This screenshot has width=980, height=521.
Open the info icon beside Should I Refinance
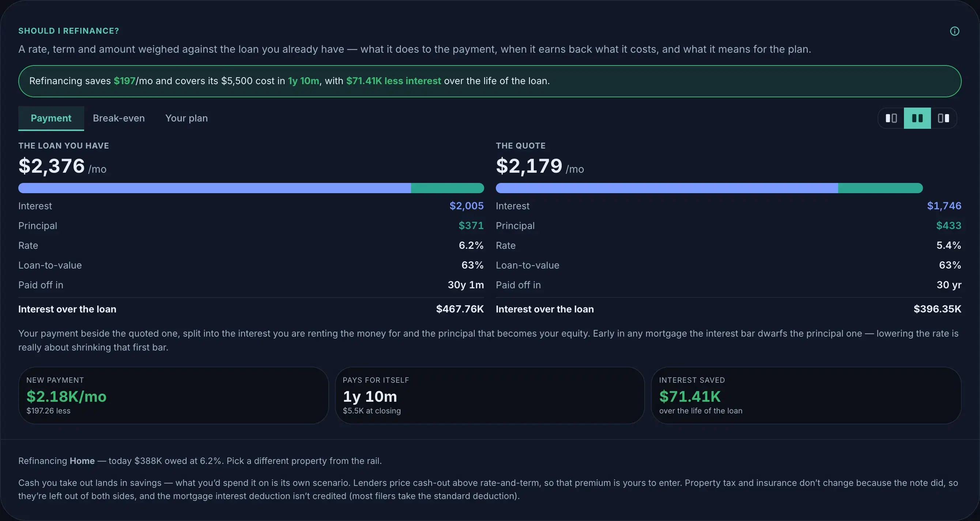click(954, 31)
